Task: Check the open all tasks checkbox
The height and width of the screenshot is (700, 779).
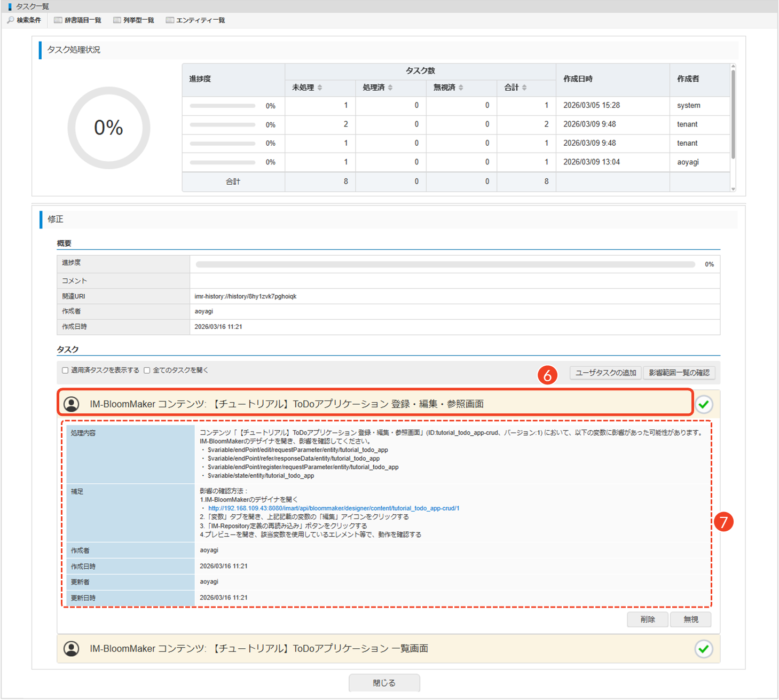Action: point(147,371)
